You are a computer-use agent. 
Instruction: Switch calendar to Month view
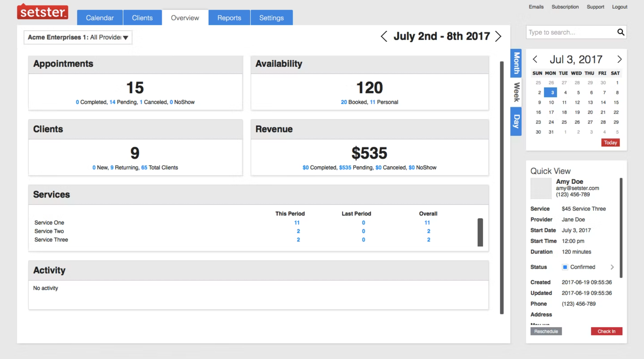tap(516, 63)
